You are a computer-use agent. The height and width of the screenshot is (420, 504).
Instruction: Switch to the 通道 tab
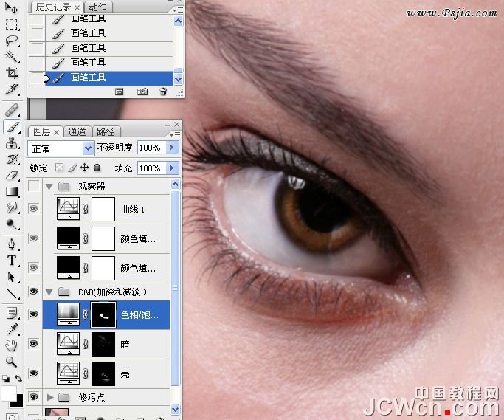click(77, 132)
